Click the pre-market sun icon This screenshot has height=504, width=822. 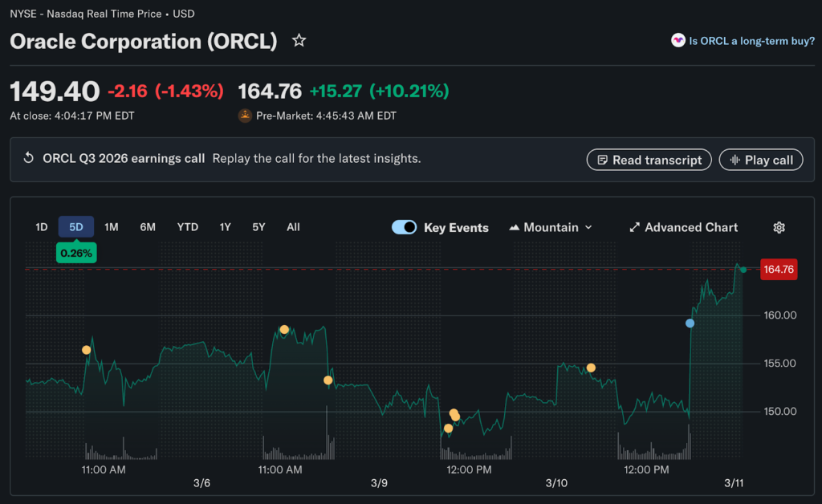point(245,116)
